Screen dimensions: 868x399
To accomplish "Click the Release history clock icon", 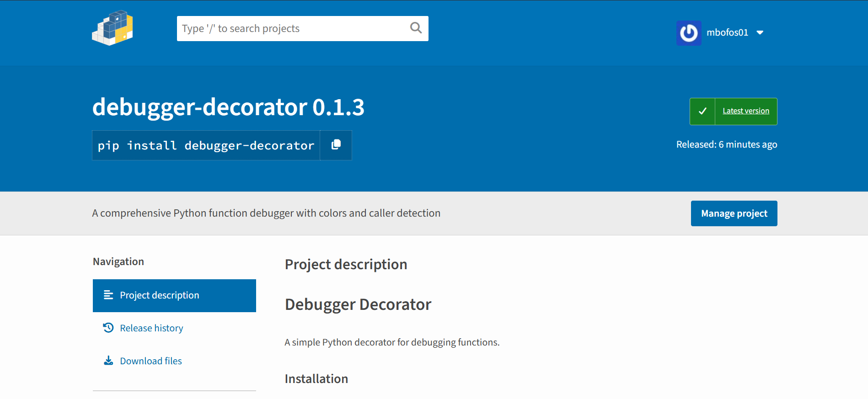I will 108,328.
